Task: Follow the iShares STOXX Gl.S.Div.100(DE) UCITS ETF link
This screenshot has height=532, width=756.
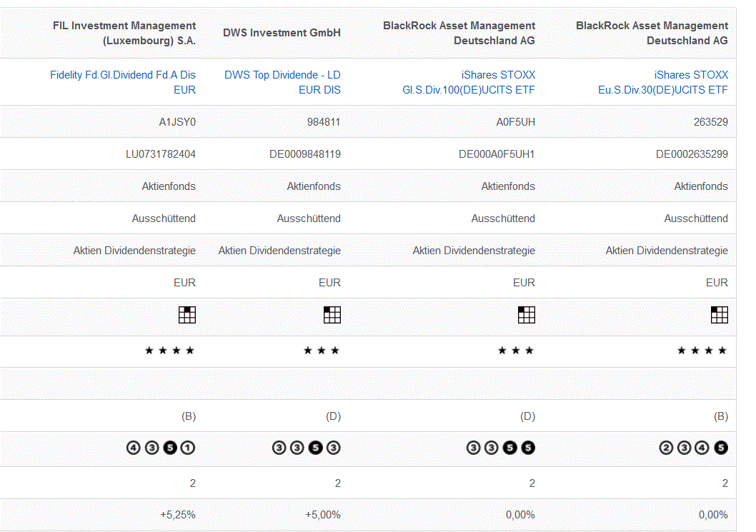Action: 469,82
